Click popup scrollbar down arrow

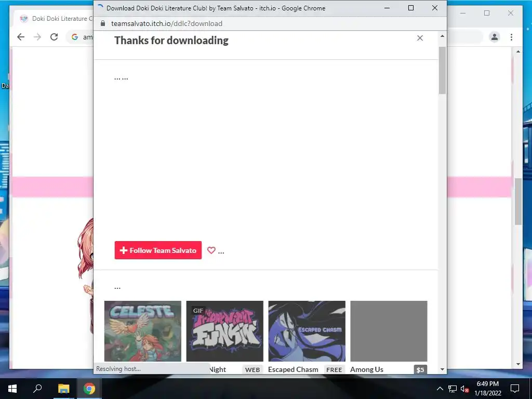442,369
